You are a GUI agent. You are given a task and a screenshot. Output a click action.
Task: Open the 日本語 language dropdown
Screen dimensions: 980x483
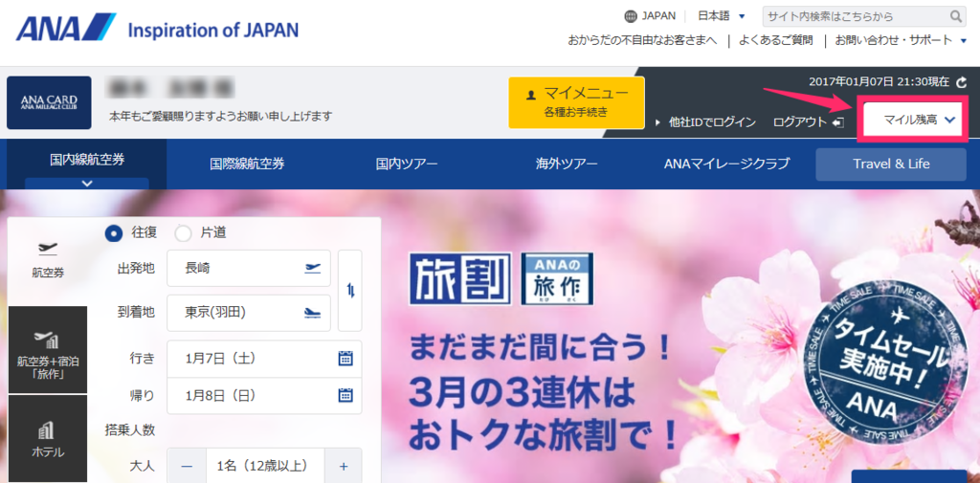coord(722,16)
